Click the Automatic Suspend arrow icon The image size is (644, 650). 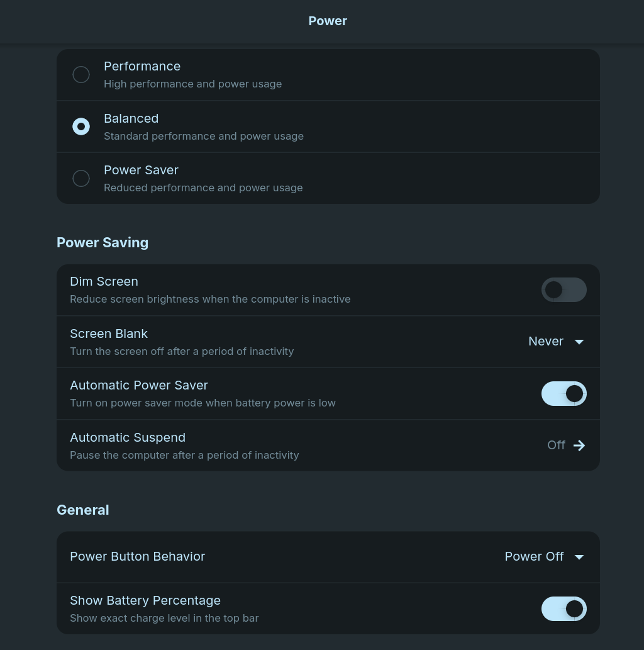tap(579, 445)
